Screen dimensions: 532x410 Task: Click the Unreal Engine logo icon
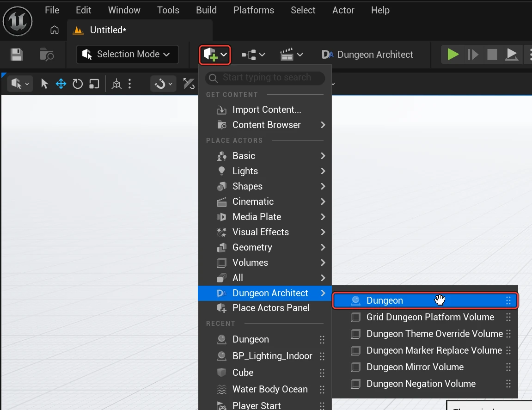tap(18, 21)
